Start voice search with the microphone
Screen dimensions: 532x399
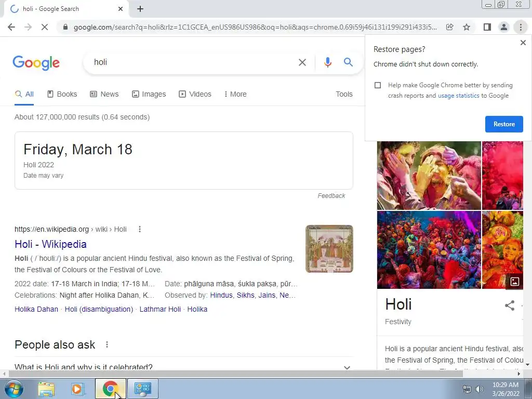click(x=327, y=62)
